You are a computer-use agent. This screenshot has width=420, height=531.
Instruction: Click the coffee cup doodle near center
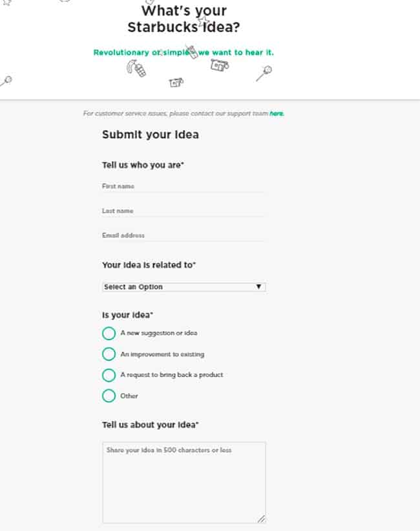coord(176,82)
